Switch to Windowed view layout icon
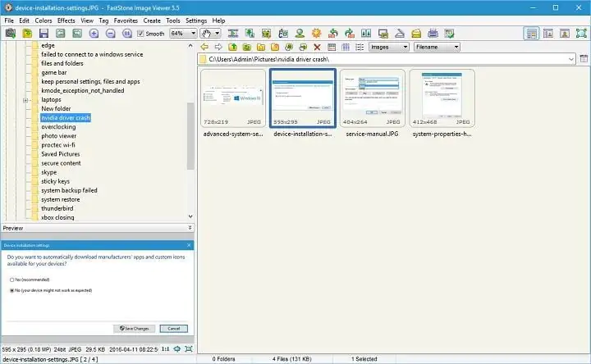The height and width of the screenshot is (364, 591). tap(548, 34)
